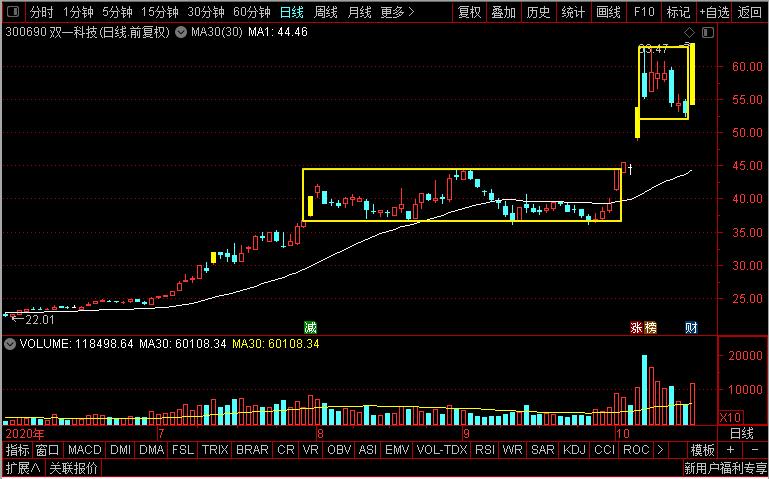Select the SAR indicator
The width and height of the screenshot is (770, 479).
[x=543, y=450]
